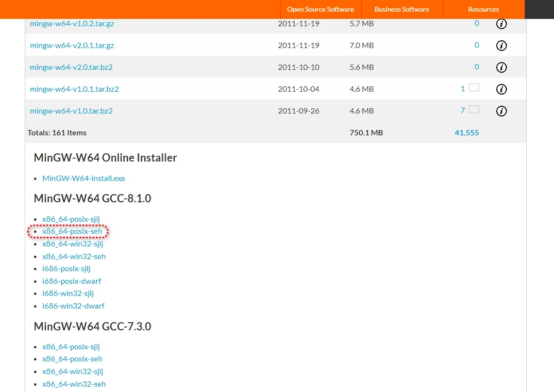Open the Open Source Software menu
The width and height of the screenshot is (554, 392).
tap(320, 10)
